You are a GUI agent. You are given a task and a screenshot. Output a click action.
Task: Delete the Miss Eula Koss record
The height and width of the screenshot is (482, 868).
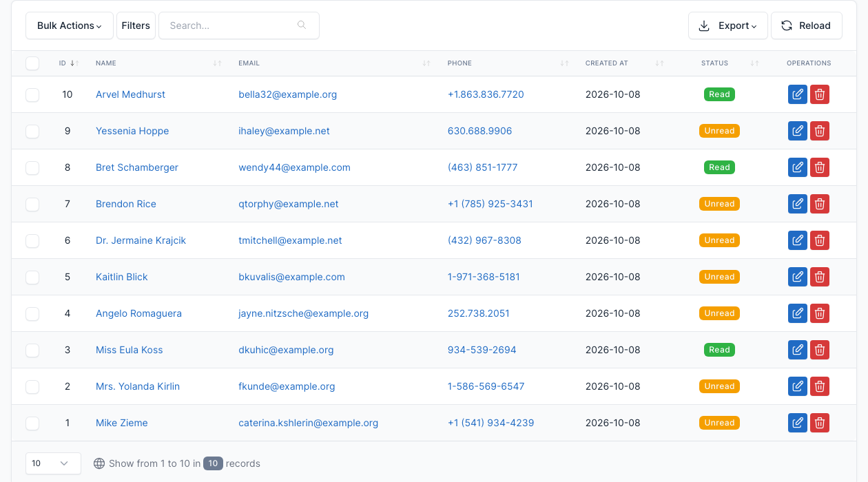[x=820, y=350]
